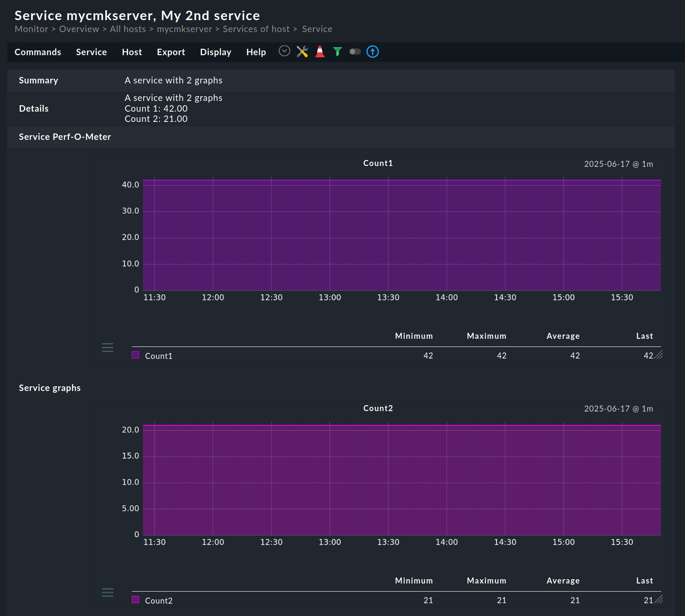Open the hamburger menu beside the Count1 graph
The height and width of the screenshot is (616, 685).
point(107,347)
